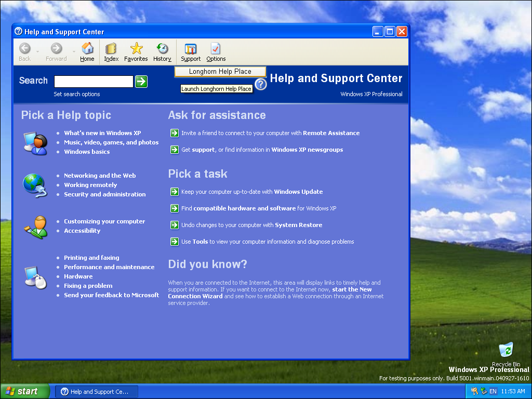Open Customizing your computer topic

104,221
